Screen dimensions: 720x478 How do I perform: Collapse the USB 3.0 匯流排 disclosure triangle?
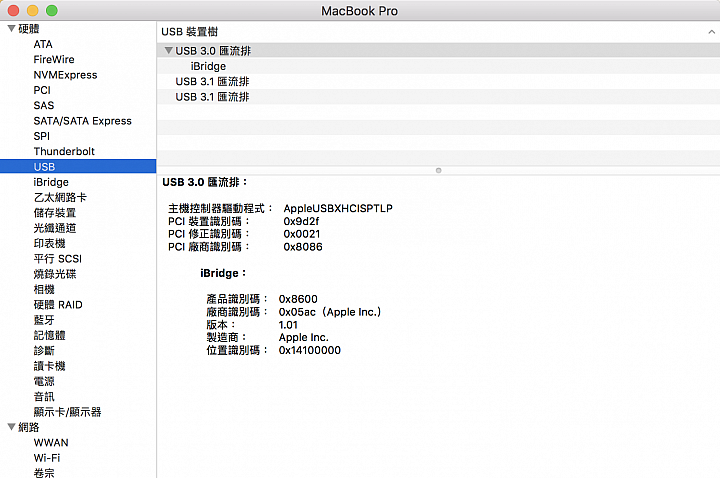(169, 51)
